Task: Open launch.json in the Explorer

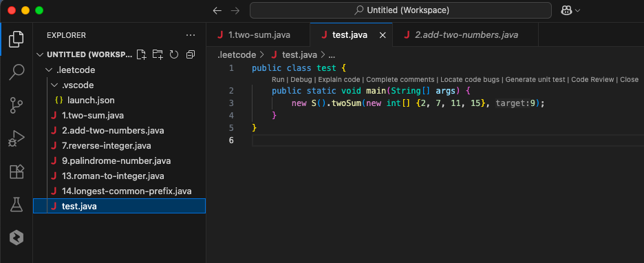Action: click(x=119, y=101)
